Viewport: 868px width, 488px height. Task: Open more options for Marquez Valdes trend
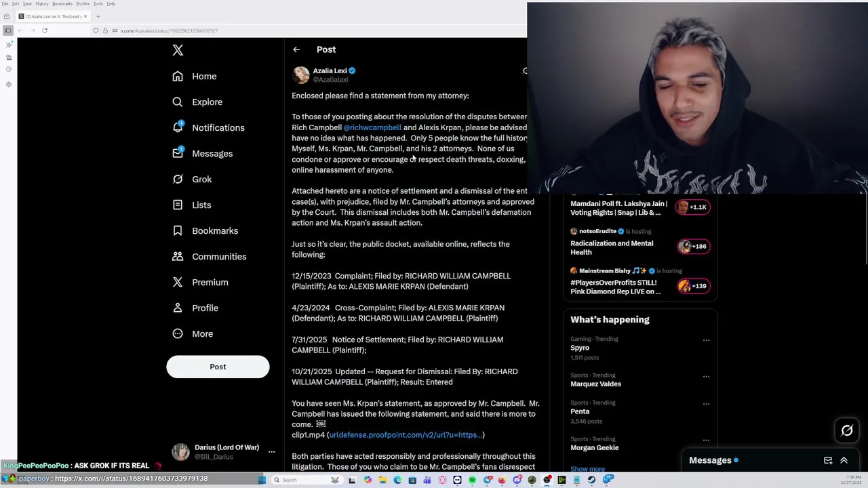pyautogui.click(x=706, y=376)
